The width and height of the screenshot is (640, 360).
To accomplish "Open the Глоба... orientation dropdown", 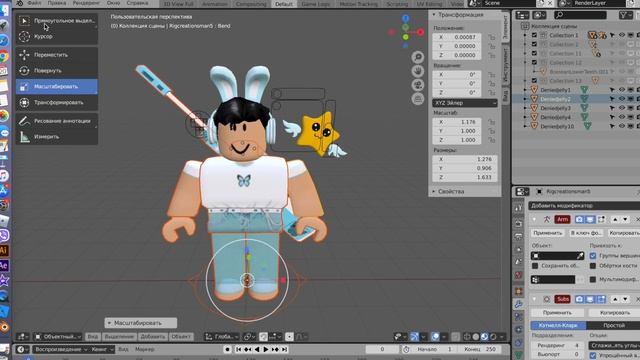I will click(x=222, y=337).
